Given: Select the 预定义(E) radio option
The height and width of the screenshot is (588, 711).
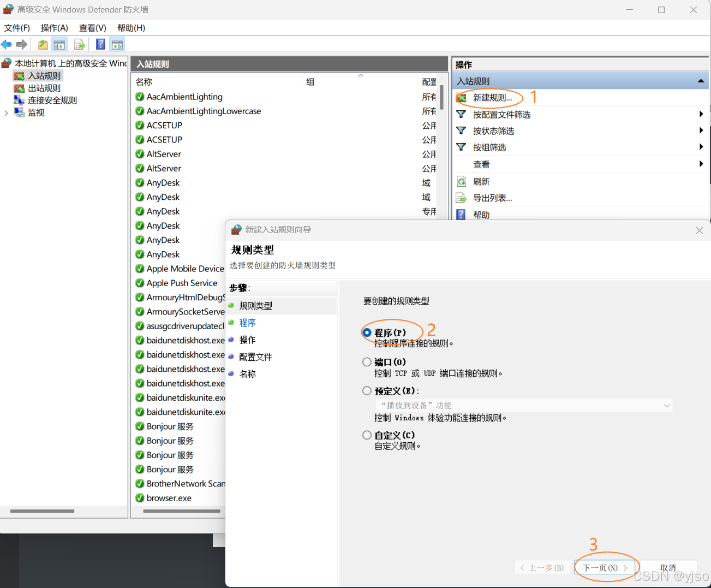Looking at the screenshot, I should click(x=367, y=391).
